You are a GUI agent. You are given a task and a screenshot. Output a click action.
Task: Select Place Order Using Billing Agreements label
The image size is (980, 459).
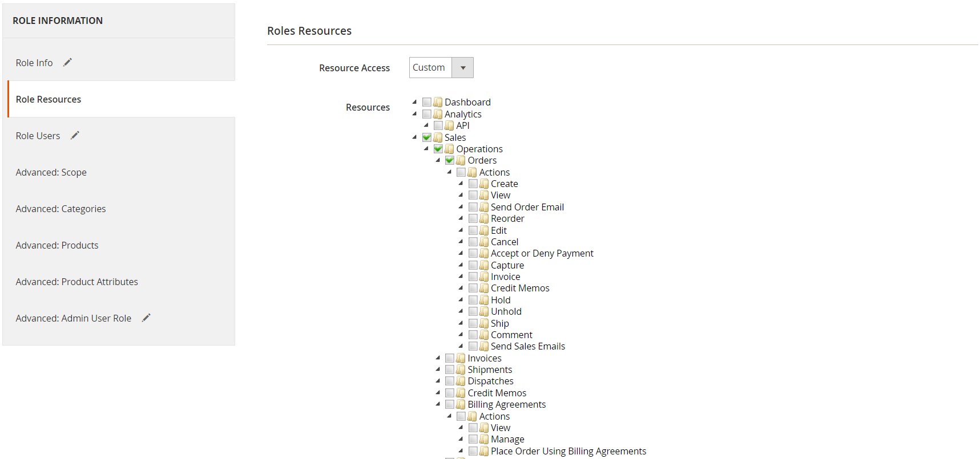click(x=568, y=451)
